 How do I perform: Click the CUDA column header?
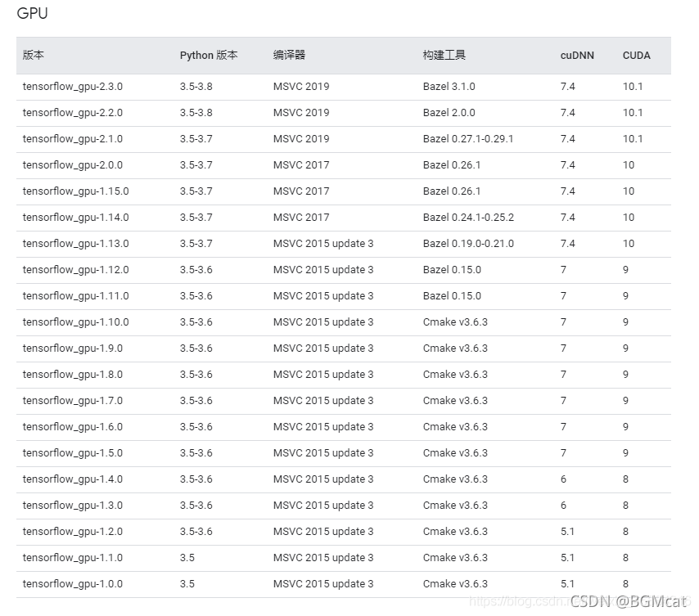click(637, 56)
